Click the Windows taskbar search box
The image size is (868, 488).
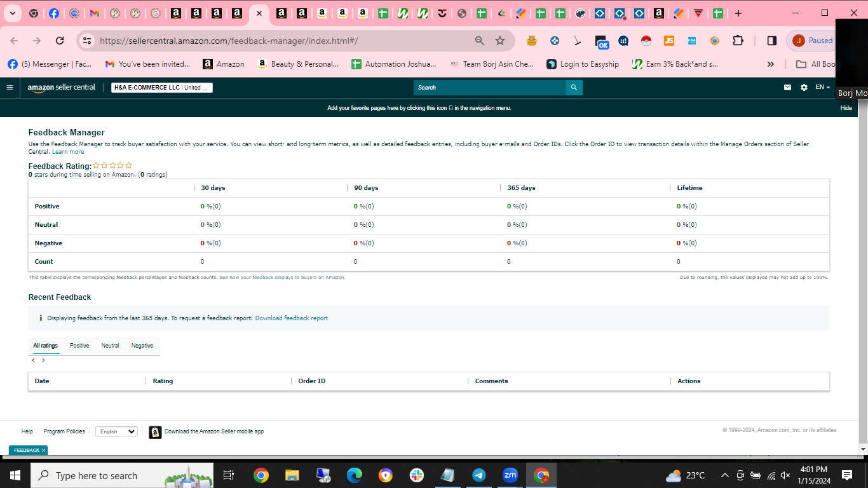(122, 475)
